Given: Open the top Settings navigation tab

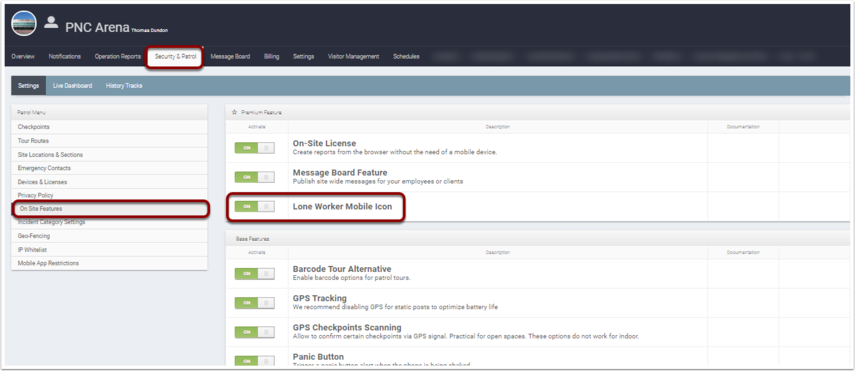Looking at the screenshot, I should (303, 57).
